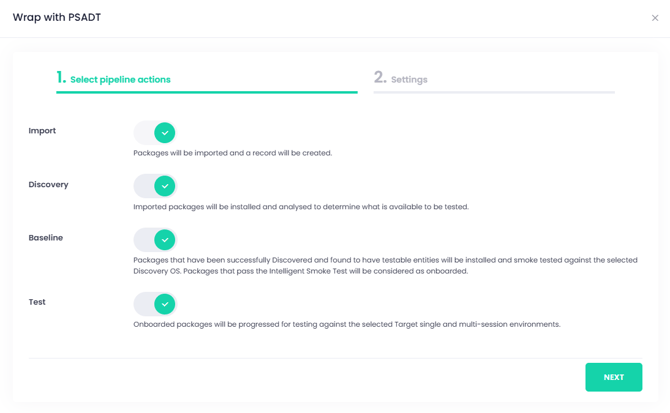
Task: Go to the Settings step tab
Action: (x=409, y=79)
